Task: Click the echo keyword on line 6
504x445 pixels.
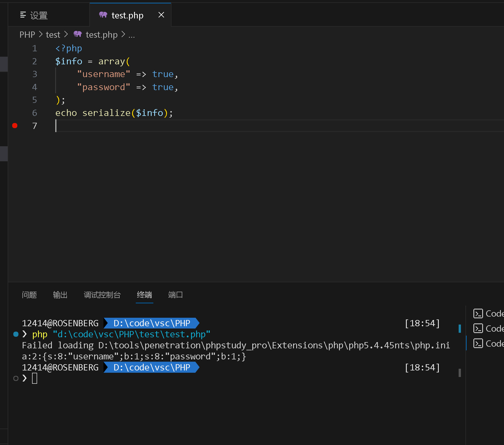Action: coord(66,113)
